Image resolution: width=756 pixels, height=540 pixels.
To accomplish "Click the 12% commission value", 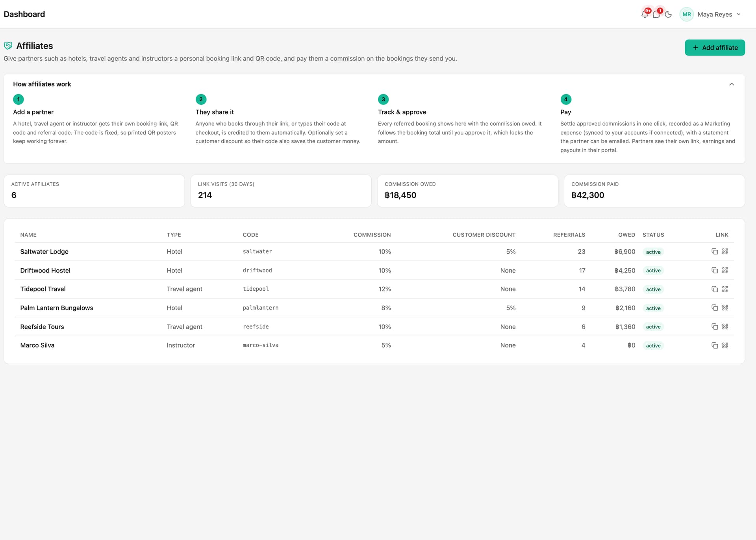I will 385,289.
